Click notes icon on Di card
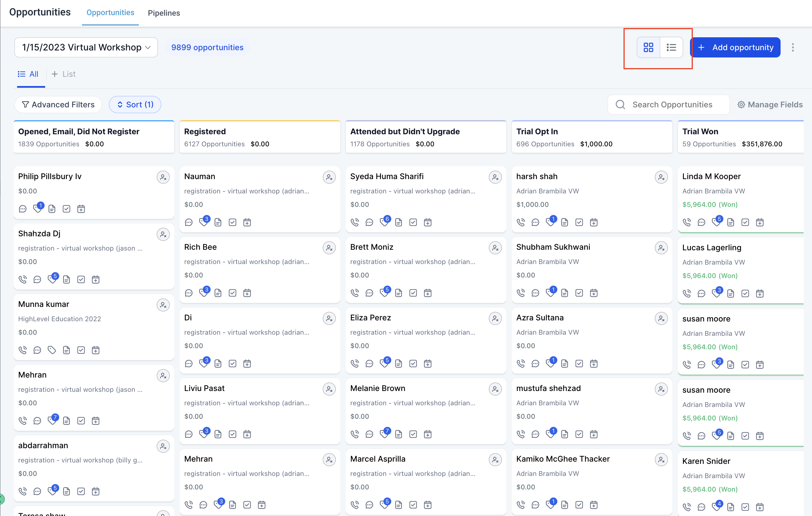 click(x=218, y=364)
